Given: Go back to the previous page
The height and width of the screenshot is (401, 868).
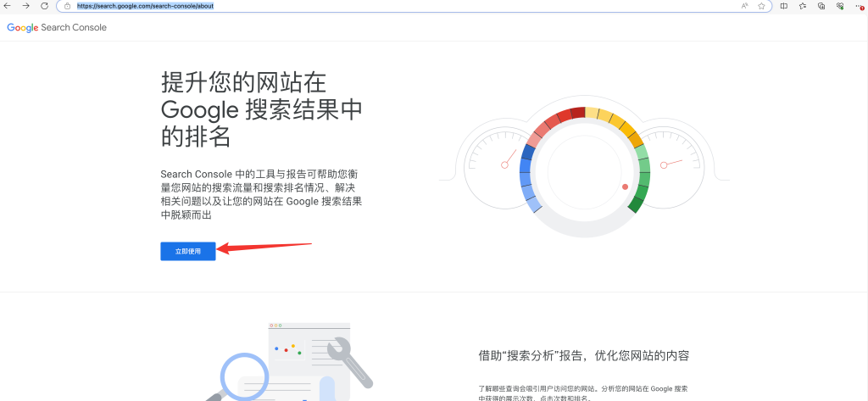Looking at the screenshot, I should click(7, 6).
